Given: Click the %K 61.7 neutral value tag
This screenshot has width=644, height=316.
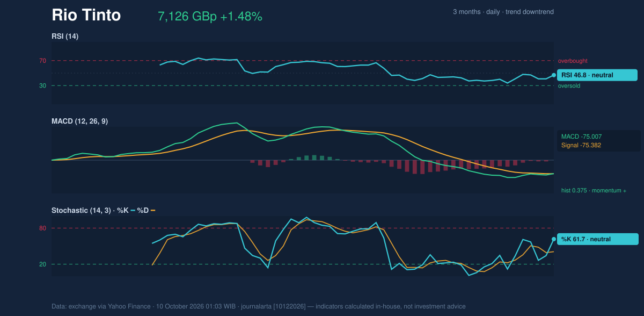Looking at the screenshot, I should coord(598,239).
